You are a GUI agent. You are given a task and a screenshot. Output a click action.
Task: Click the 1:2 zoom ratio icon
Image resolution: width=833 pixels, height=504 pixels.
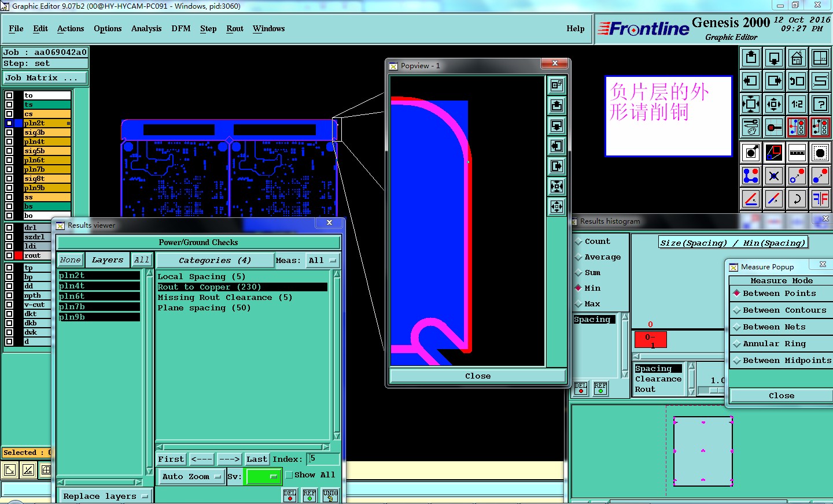(797, 104)
